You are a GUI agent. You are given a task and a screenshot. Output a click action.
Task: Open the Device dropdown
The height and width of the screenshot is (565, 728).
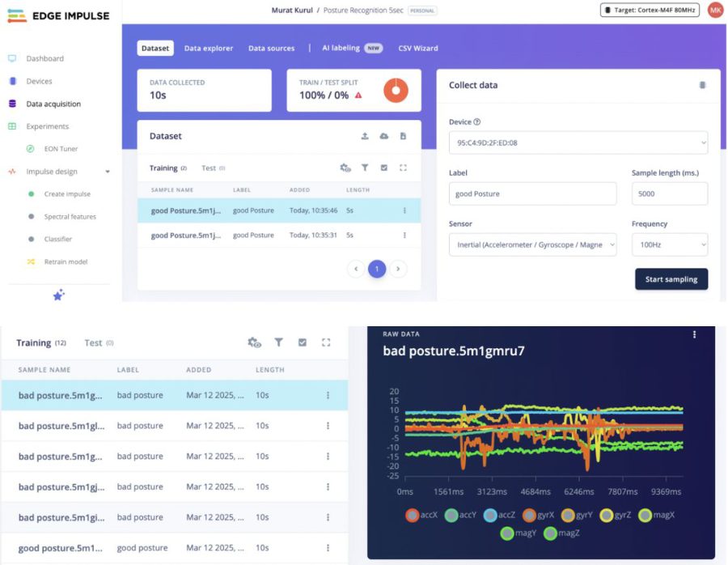pos(578,142)
